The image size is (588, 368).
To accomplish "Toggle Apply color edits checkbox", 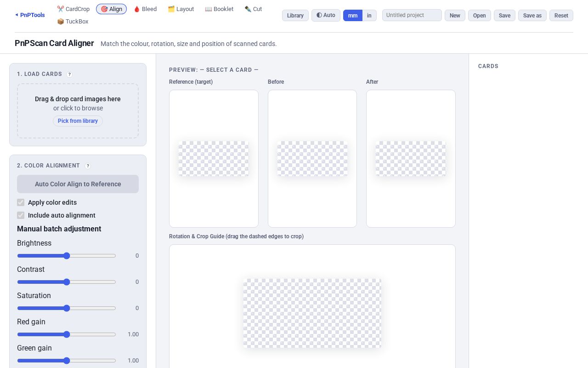I will coord(21,202).
